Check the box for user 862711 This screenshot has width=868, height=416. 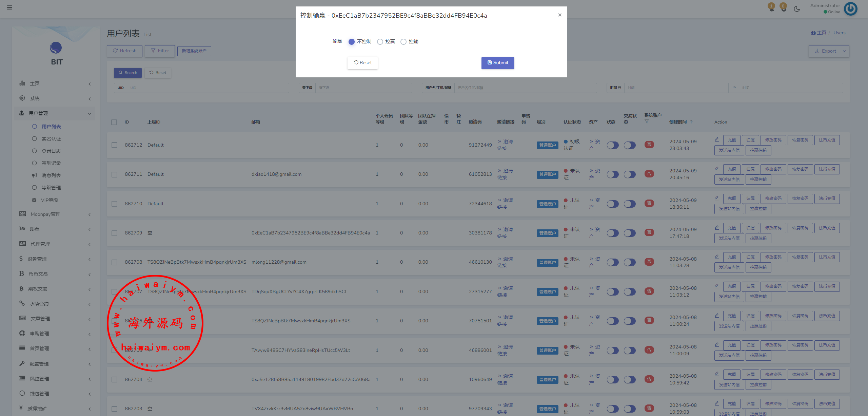click(114, 174)
